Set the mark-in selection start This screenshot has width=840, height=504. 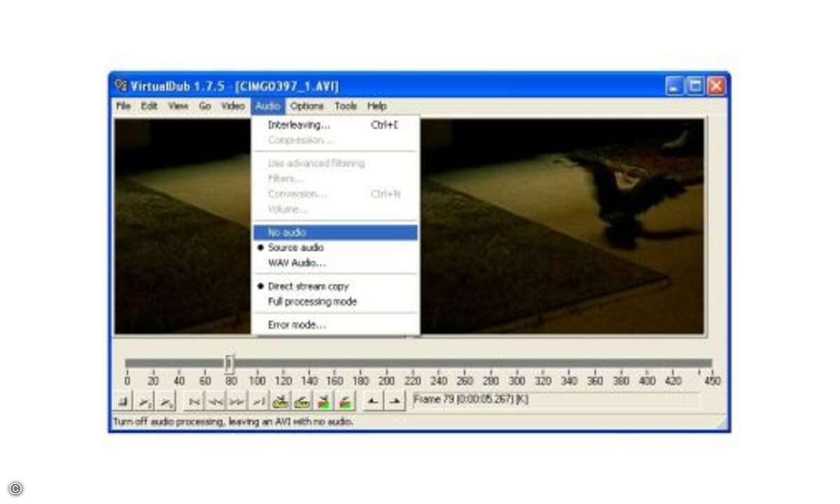[x=374, y=401]
